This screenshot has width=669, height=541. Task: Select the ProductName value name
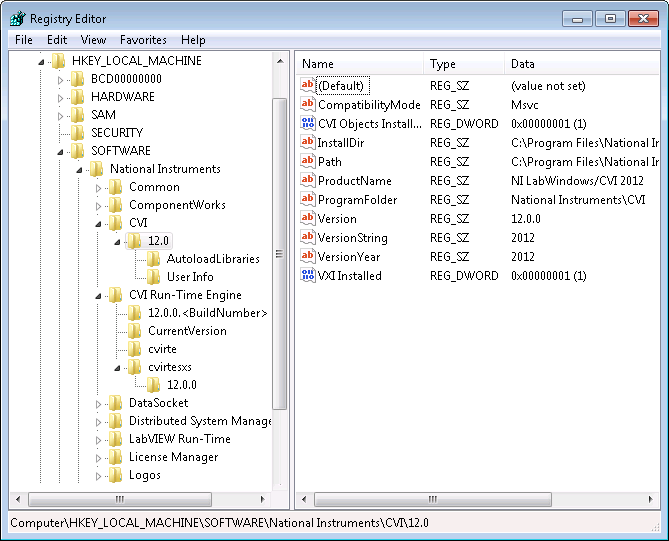click(x=355, y=181)
